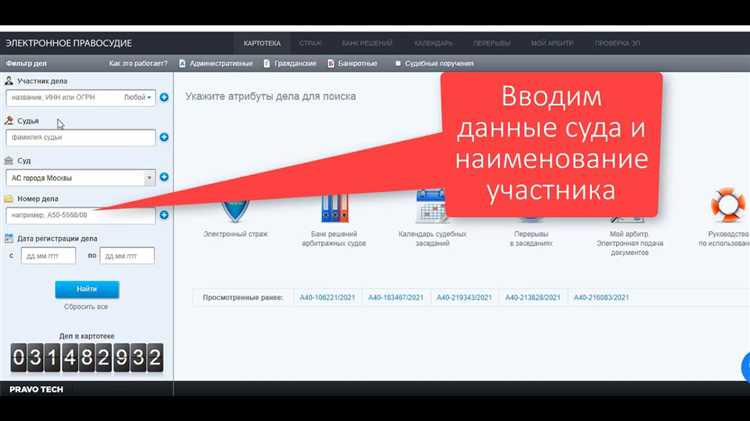Click the Фильтр дел heading

pyautogui.click(x=26, y=63)
